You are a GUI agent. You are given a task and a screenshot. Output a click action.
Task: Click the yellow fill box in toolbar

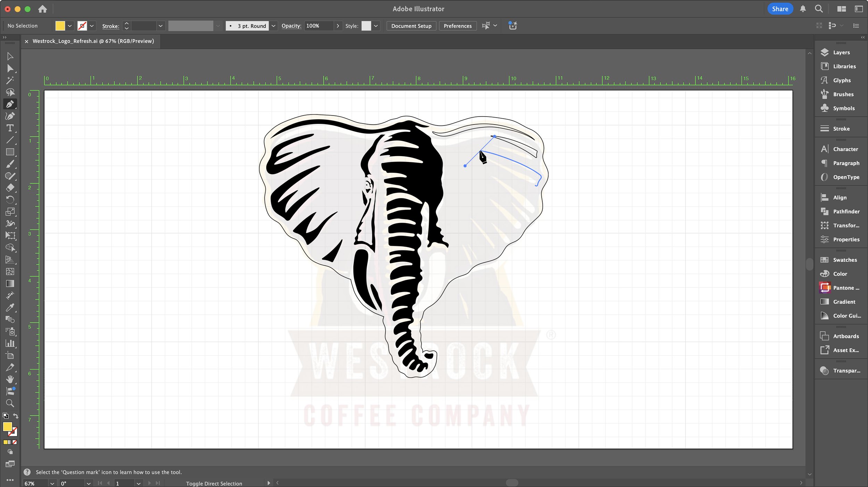(x=7, y=427)
